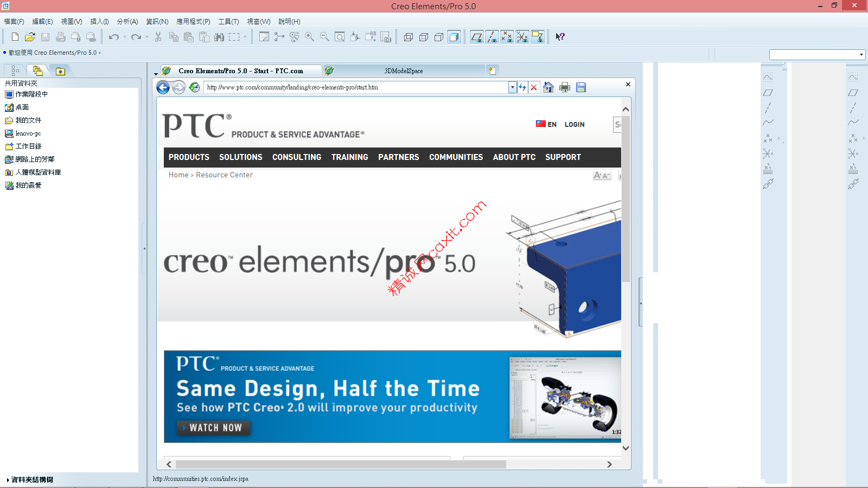Switch to wireframe display style
This screenshot has width=868, height=488.
[409, 37]
